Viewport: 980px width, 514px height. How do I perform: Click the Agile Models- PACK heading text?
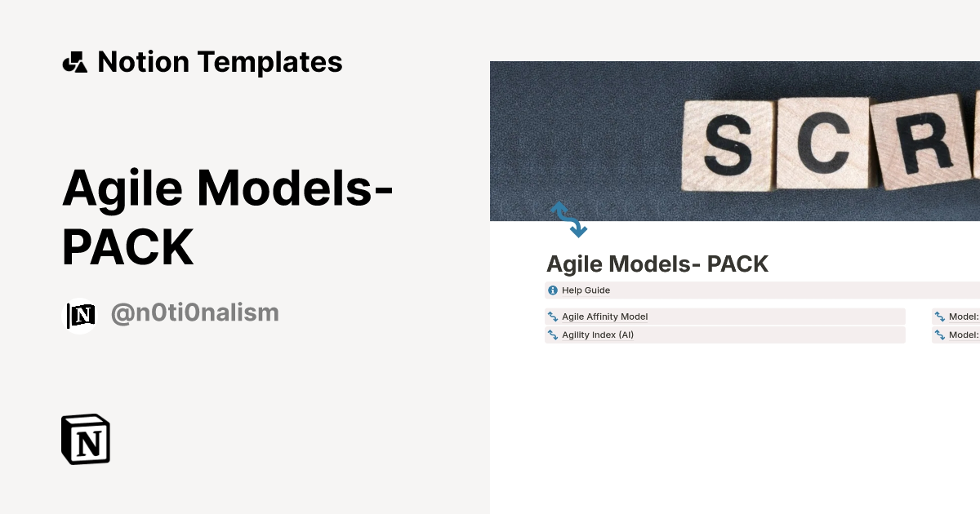(x=230, y=216)
